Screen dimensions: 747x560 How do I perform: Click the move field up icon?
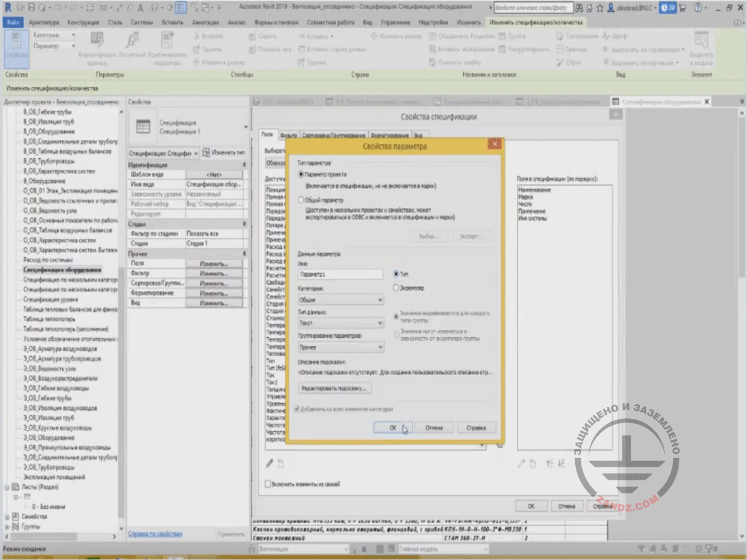(x=550, y=463)
